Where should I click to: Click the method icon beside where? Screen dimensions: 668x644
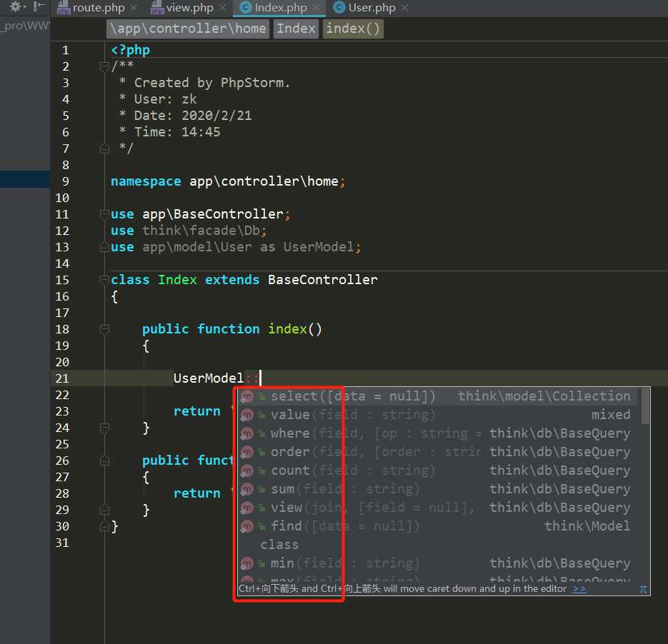point(247,433)
